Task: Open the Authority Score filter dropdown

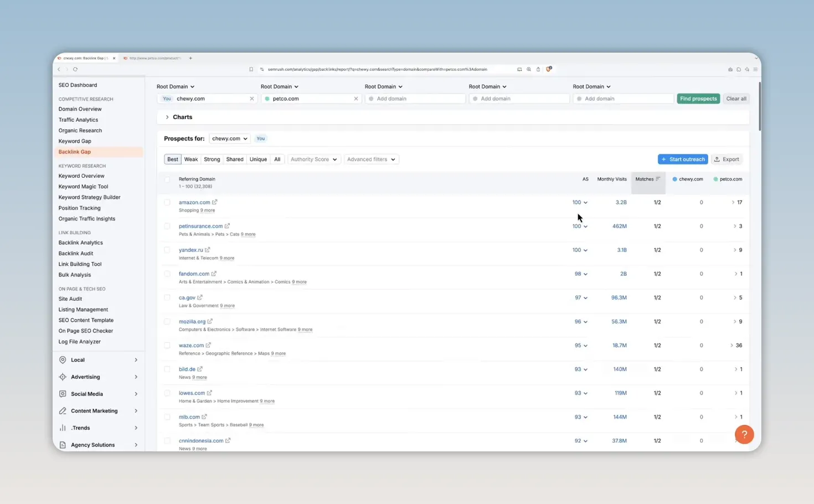Action: (x=313, y=160)
